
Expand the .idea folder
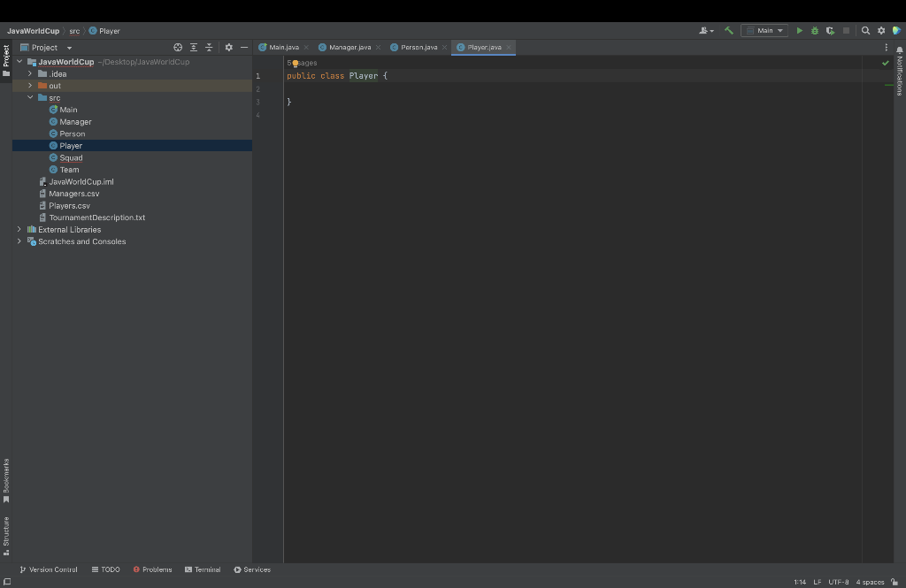(30, 73)
